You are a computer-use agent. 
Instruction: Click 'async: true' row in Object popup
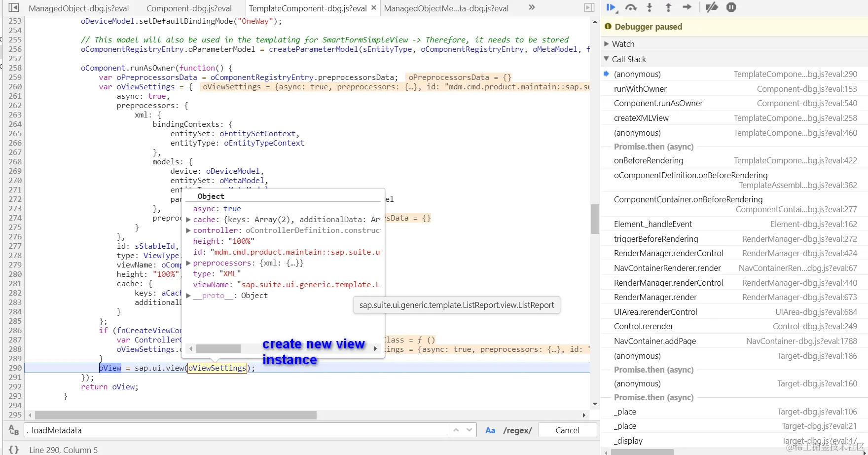(x=217, y=209)
